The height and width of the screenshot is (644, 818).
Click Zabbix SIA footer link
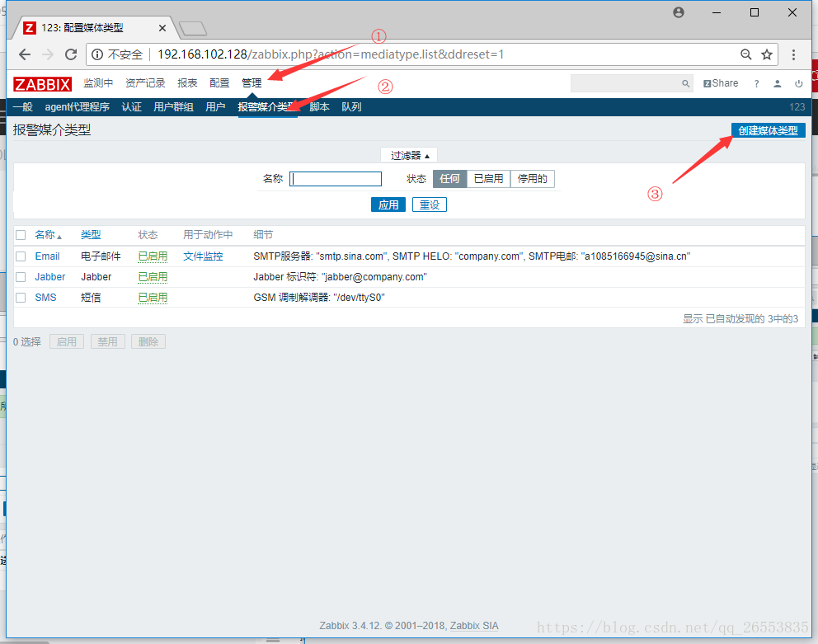pos(474,625)
